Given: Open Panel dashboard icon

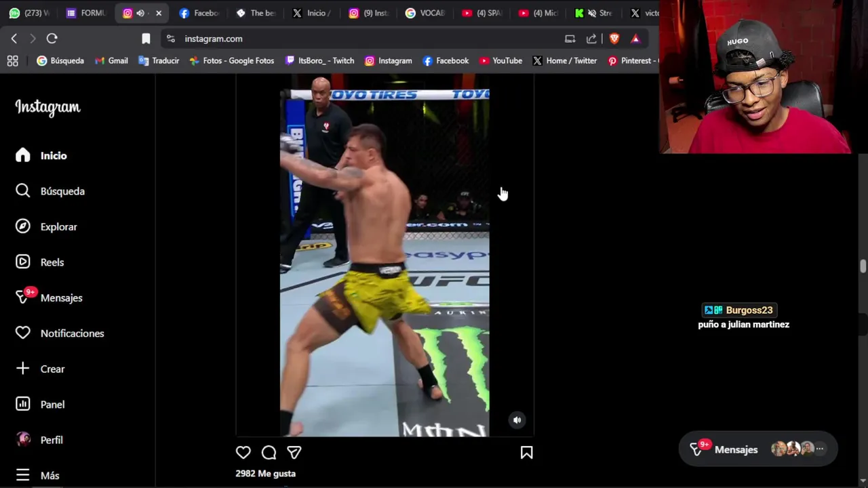Looking at the screenshot, I should [23, 404].
